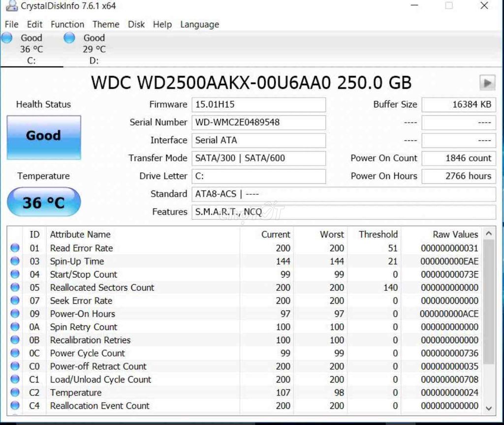
Task: Click status dot for Recalibration Retries
Action: coord(15,340)
